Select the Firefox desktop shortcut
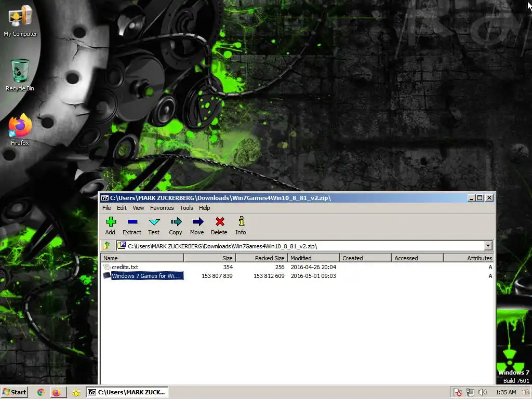 point(20,130)
